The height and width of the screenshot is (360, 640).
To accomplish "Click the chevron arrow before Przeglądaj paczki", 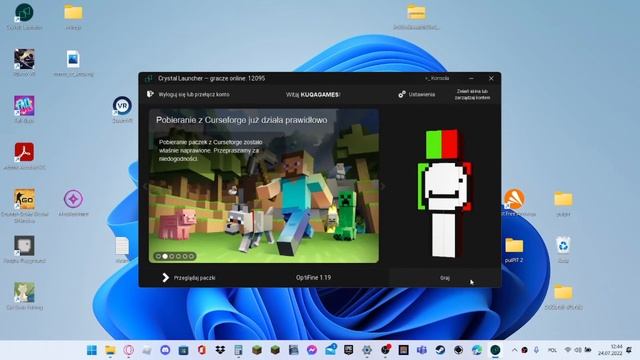I will tap(165, 278).
